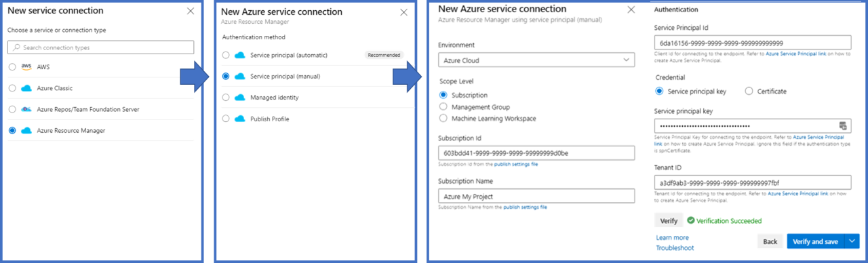This screenshot has height=263, width=868.
Task: Click the AWS logo icon
Action: (26, 67)
